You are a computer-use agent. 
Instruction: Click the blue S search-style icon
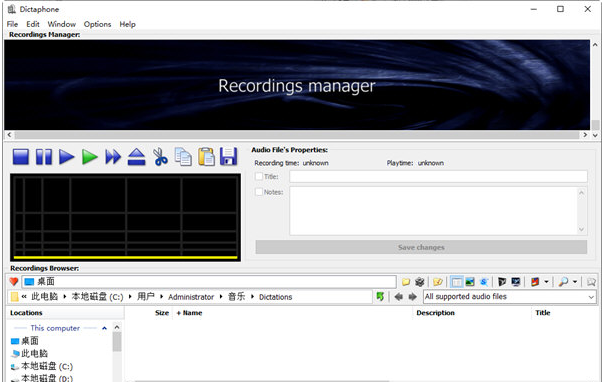coord(484,282)
